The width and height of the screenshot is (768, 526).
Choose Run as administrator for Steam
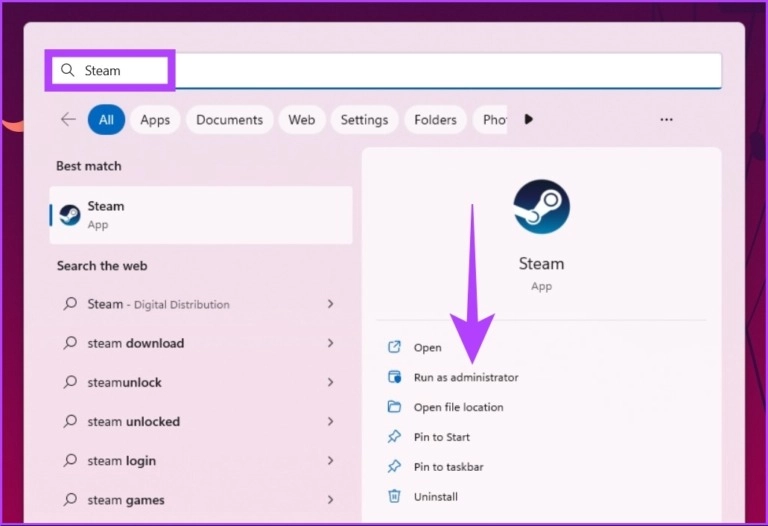tap(466, 378)
